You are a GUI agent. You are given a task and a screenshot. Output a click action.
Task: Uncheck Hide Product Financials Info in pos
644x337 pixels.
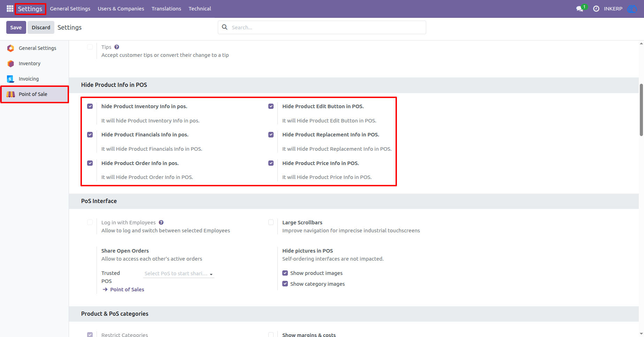[x=90, y=135]
